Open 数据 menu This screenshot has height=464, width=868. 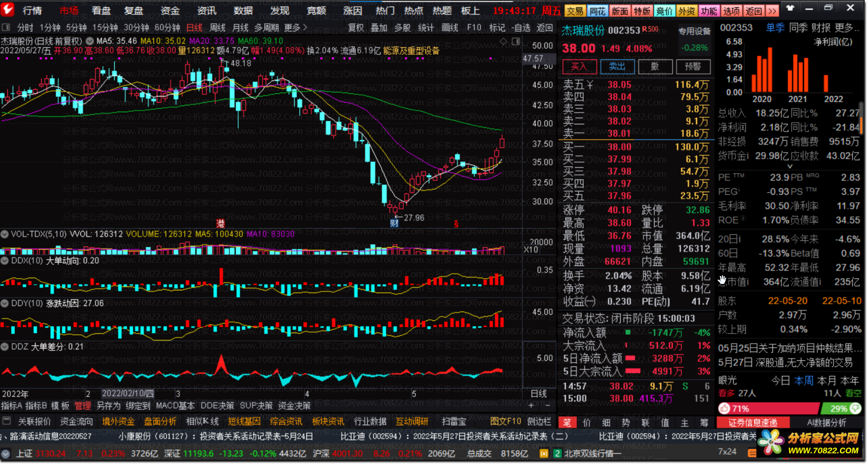243,11
